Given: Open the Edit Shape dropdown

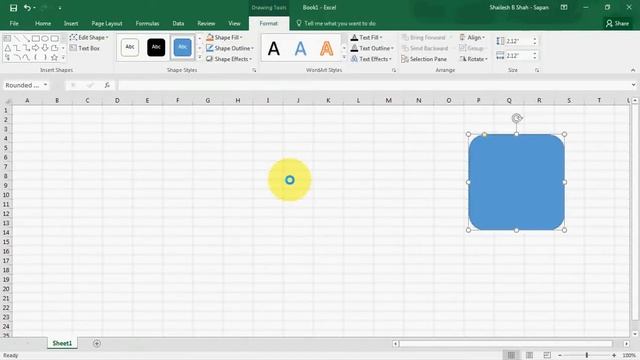Looking at the screenshot, I should [89, 37].
